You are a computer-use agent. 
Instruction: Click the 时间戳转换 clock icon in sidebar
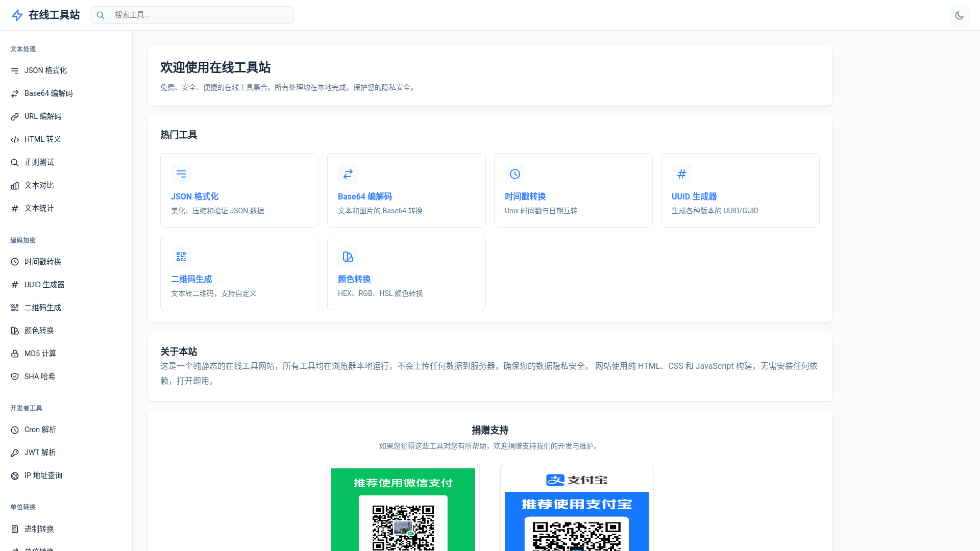(15, 262)
